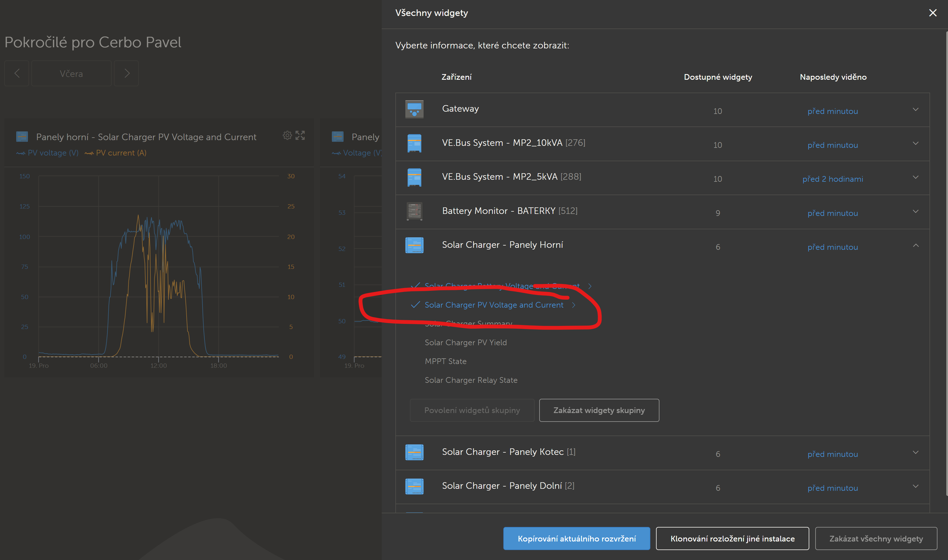Screen dimensions: 948x560
Task: Click the Battery Monitor BATERKY icon
Action: (414, 211)
